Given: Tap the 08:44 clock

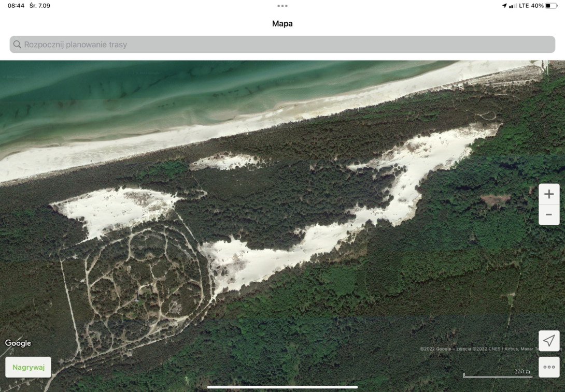Looking at the screenshot, I should tap(16, 6).
